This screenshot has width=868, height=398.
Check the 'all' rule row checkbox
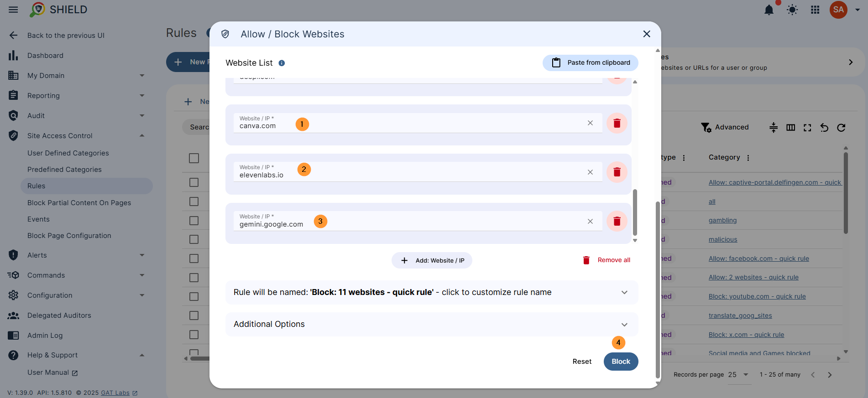click(194, 202)
